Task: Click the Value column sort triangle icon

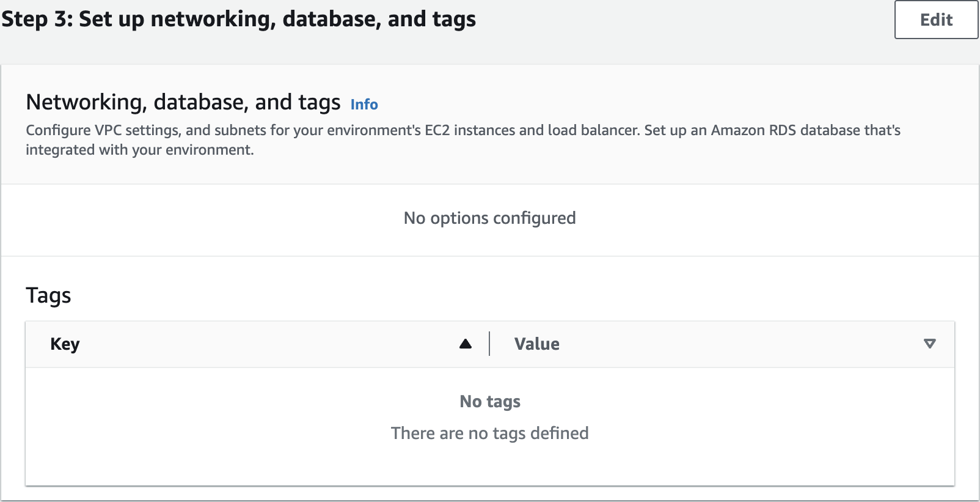Action: pos(929,344)
